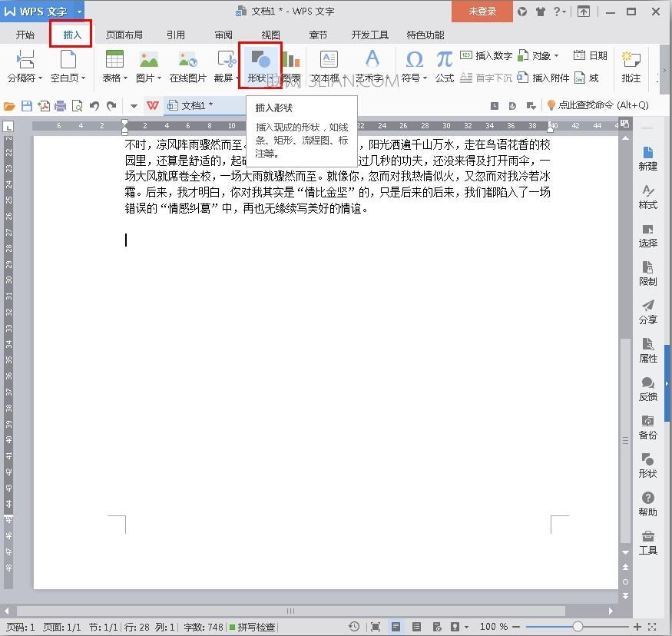
Task: Click the 未登录 login button
Action: pyautogui.click(x=482, y=12)
